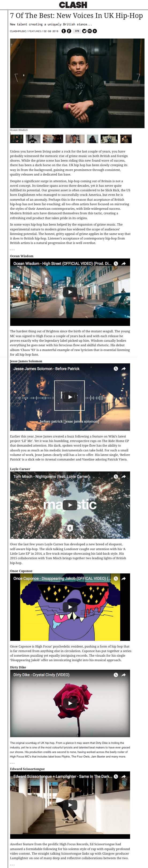This screenshot has width=148, height=868.
Task: Click the CLASH logo at top
Action: pos(73,5)
